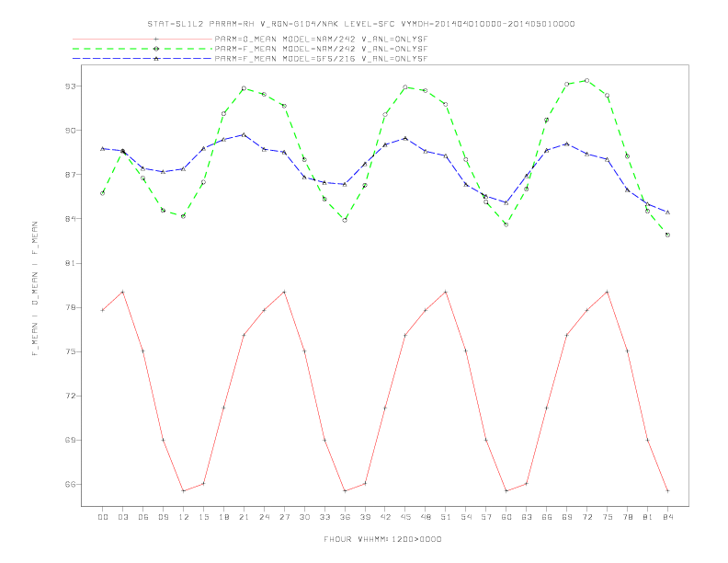Click the green circle data point at hour 00

(103, 193)
